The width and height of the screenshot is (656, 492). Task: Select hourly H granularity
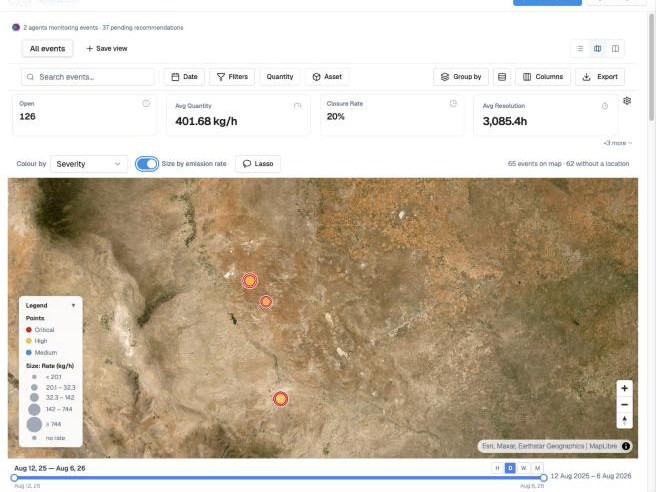point(497,468)
